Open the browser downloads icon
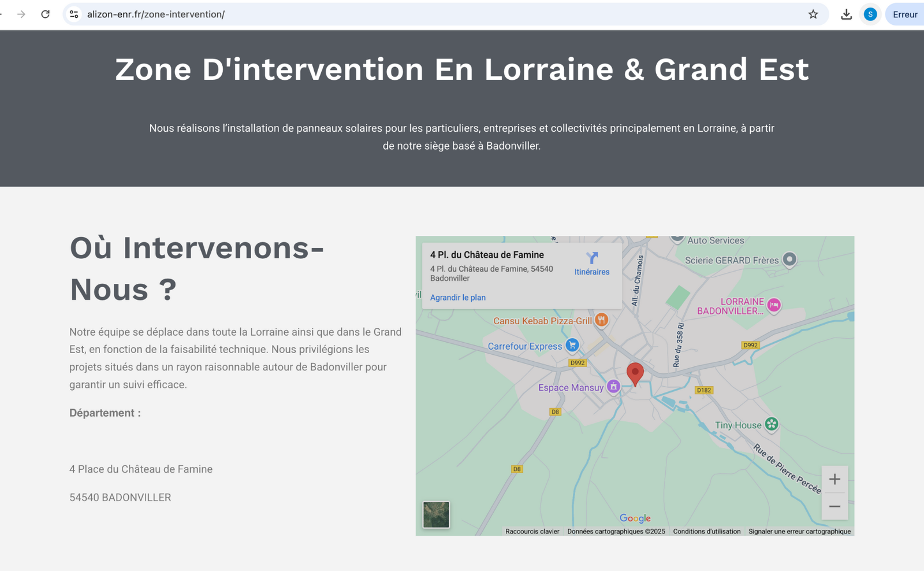The height and width of the screenshot is (571, 924). point(846,14)
